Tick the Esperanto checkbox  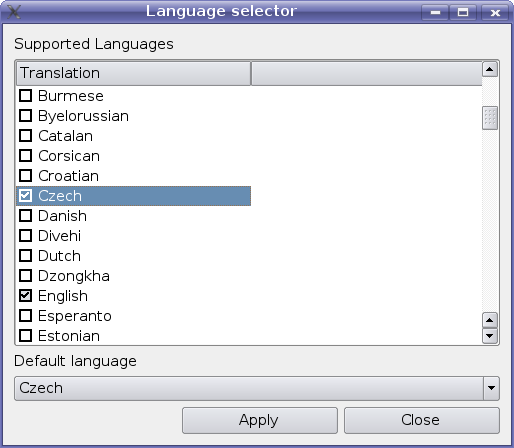[26, 316]
